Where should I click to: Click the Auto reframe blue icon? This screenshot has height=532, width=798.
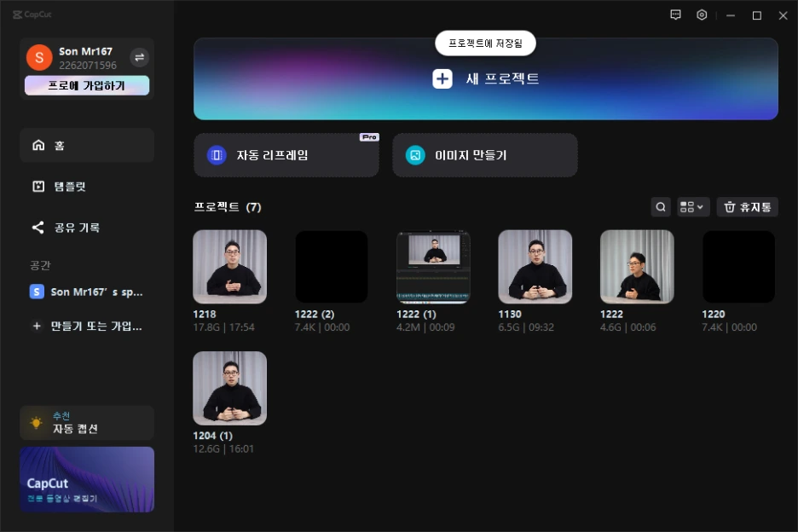[x=217, y=155]
